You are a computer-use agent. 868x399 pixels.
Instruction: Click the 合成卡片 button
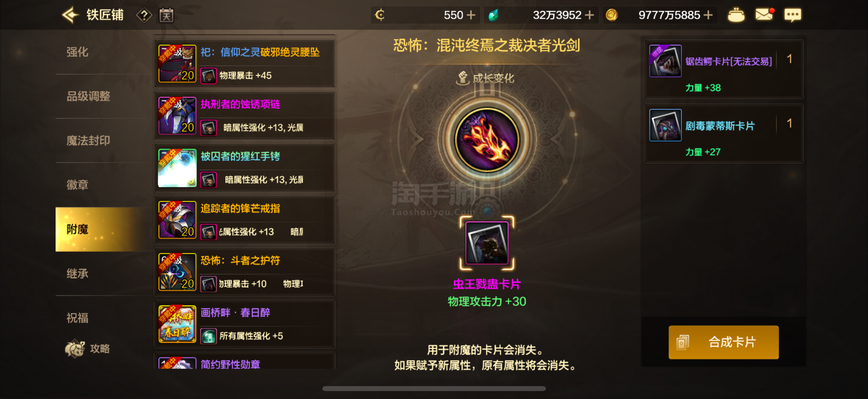coord(723,342)
